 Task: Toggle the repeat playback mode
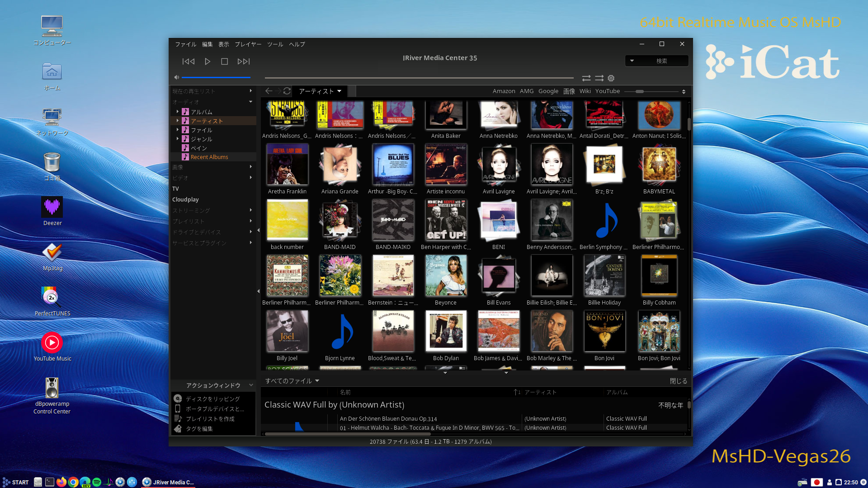coord(586,78)
